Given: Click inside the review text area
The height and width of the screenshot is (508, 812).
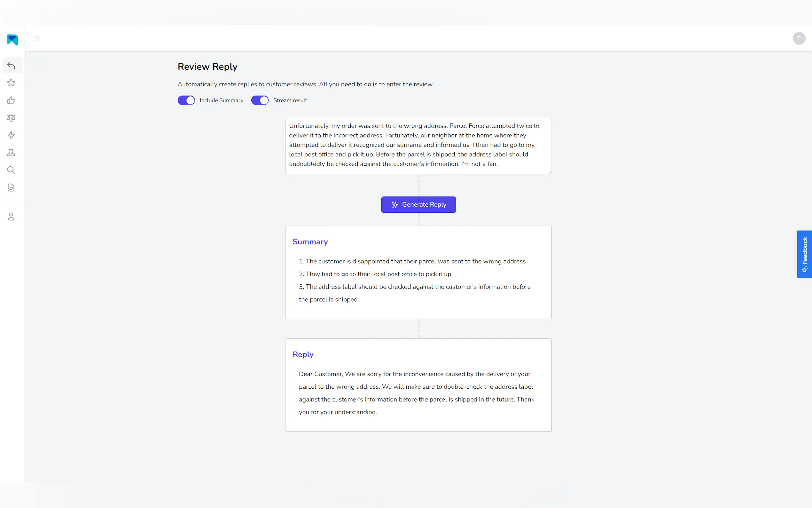Looking at the screenshot, I should pos(418,145).
